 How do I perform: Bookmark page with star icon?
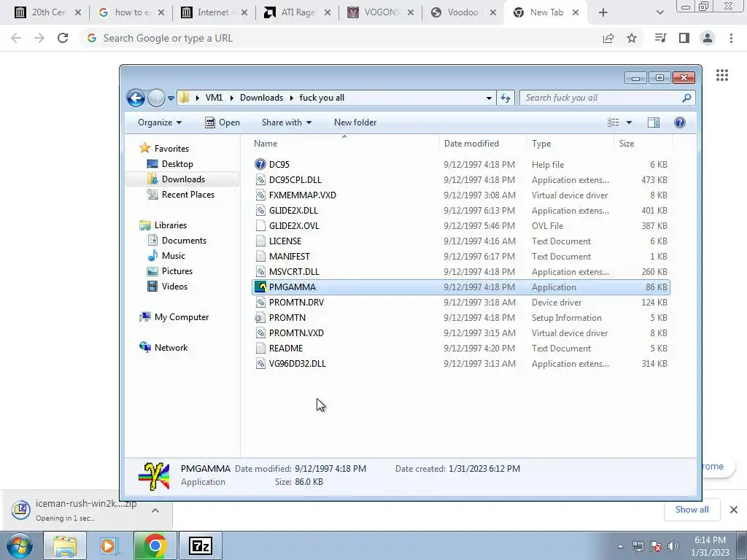click(x=632, y=38)
